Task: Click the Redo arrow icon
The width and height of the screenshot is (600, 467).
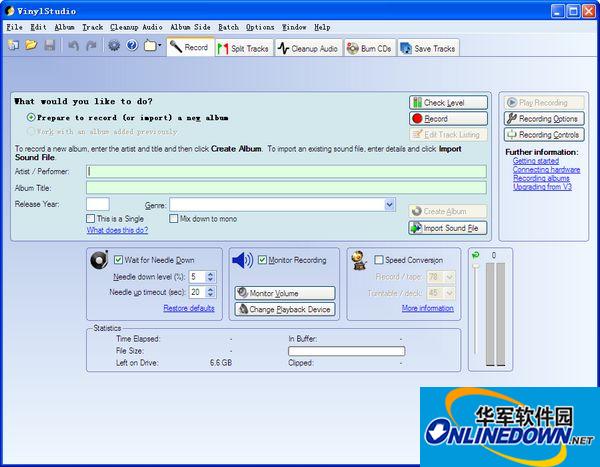Action: tap(91, 46)
